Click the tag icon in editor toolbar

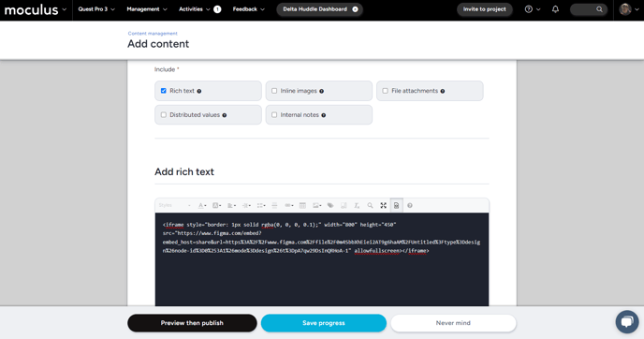(330, 205)
